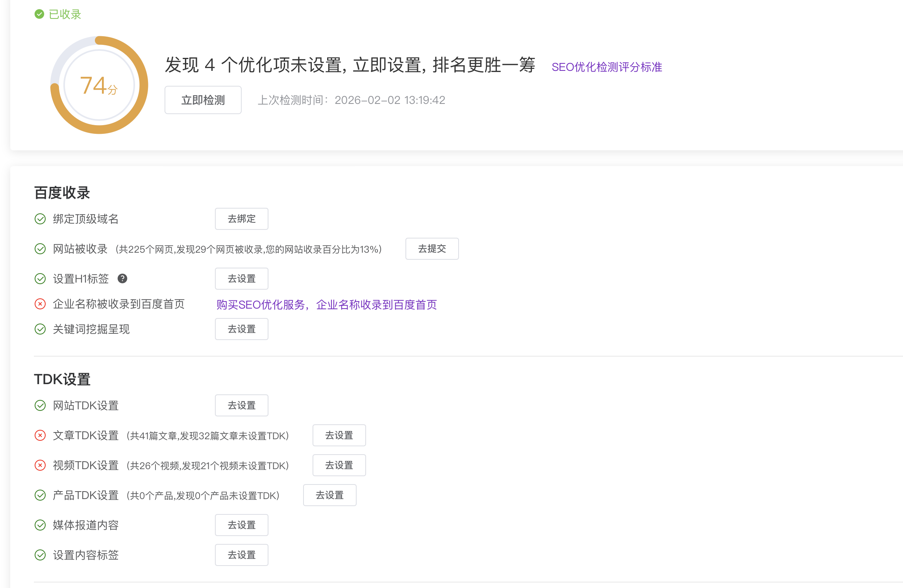Screen dimensions: 903x588
Task: Click green check icon beside 网站被收录
Action: point(40,249)
